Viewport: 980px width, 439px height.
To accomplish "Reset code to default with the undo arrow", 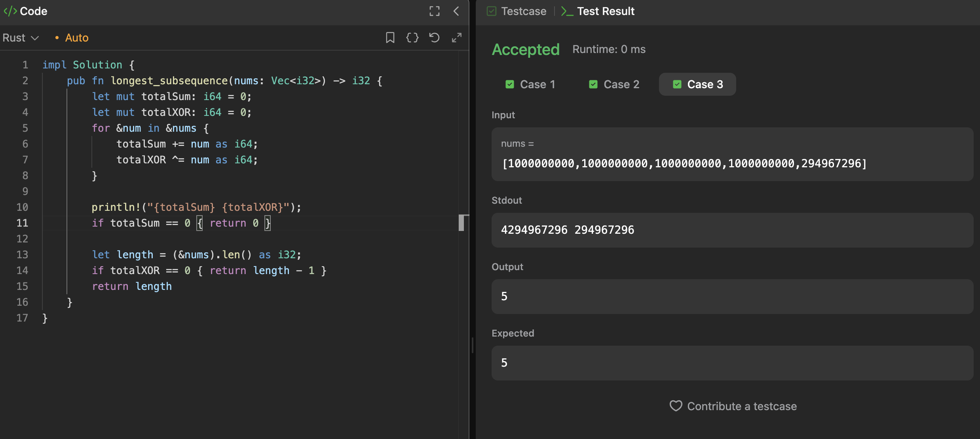I will 435,38.
